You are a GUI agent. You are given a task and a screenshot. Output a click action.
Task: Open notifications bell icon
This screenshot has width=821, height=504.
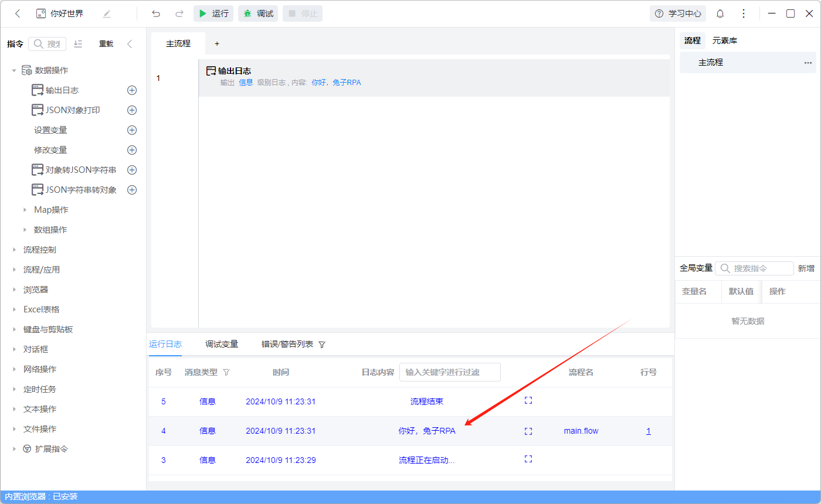click(720, 13)
